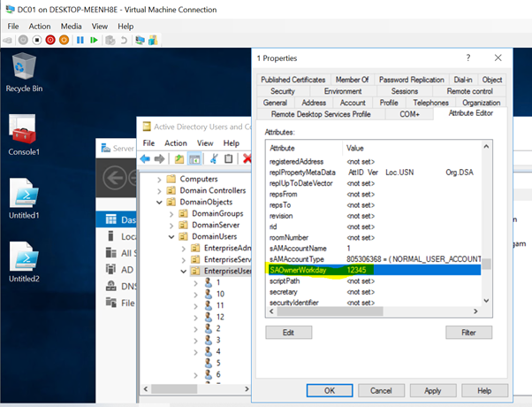The image size is (532, 407).
Task: Expand user 12 tree node
Action: [196, 318]
